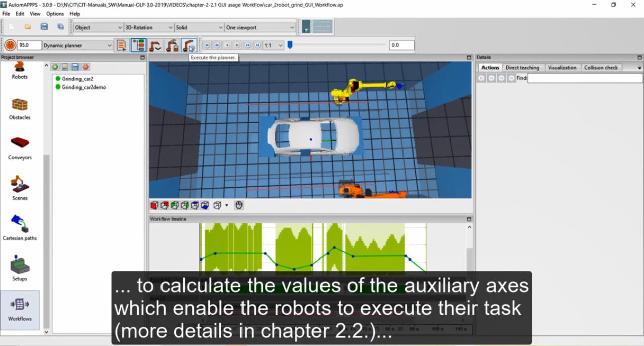The width and height of the screenshot is (644, 346).
Task: Open the Options menu
Action: (x=55, y=14)
